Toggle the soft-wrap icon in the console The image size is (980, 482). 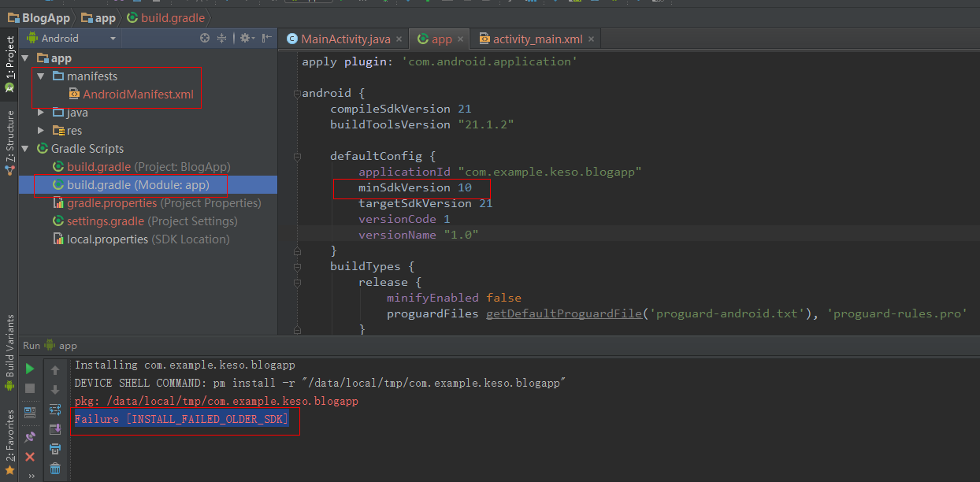[55, 409]
